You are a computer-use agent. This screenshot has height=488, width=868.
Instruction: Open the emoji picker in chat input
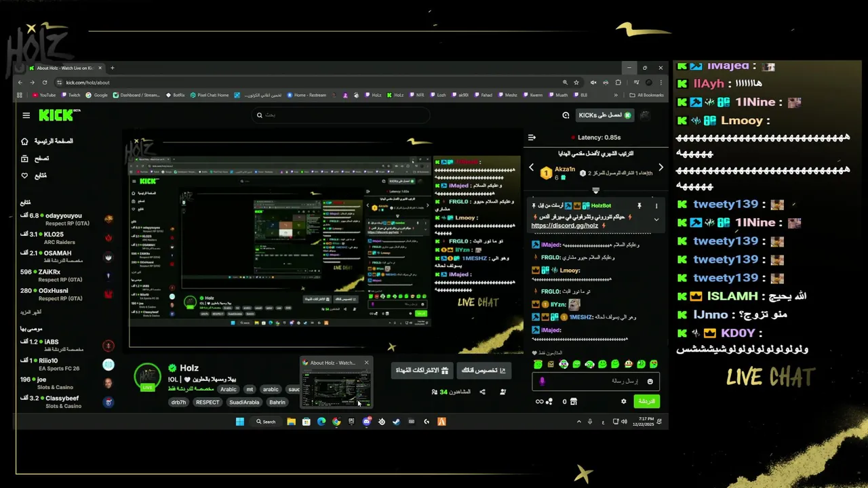coord(650,382)
